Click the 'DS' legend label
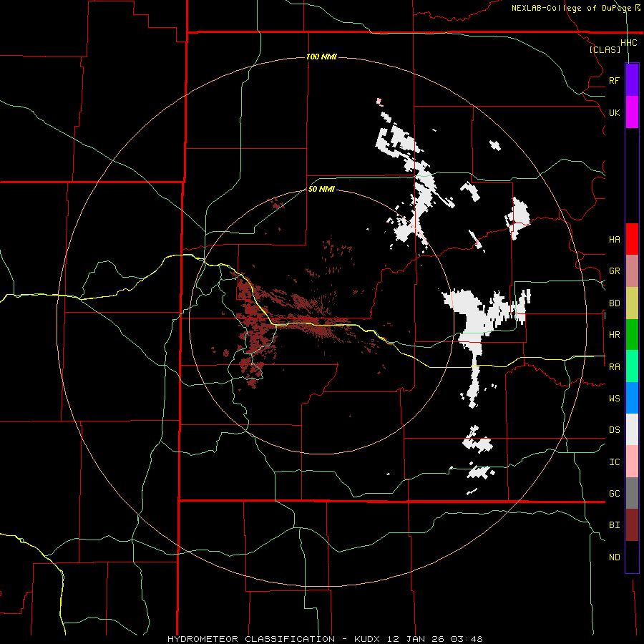The image size is (644, 644). (x=614, y=429)
